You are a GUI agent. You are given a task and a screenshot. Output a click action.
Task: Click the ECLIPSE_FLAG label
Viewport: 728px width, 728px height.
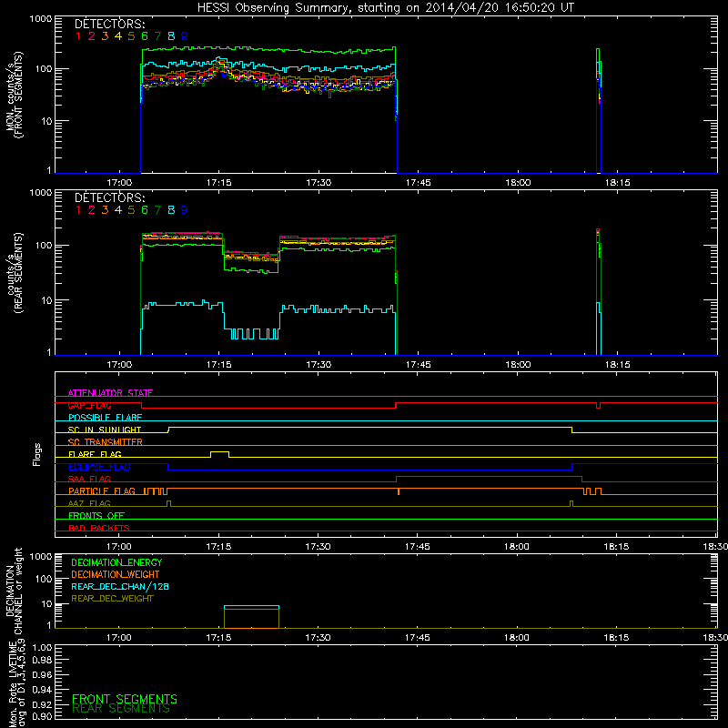pyautogui.click(x=99, y=467)
